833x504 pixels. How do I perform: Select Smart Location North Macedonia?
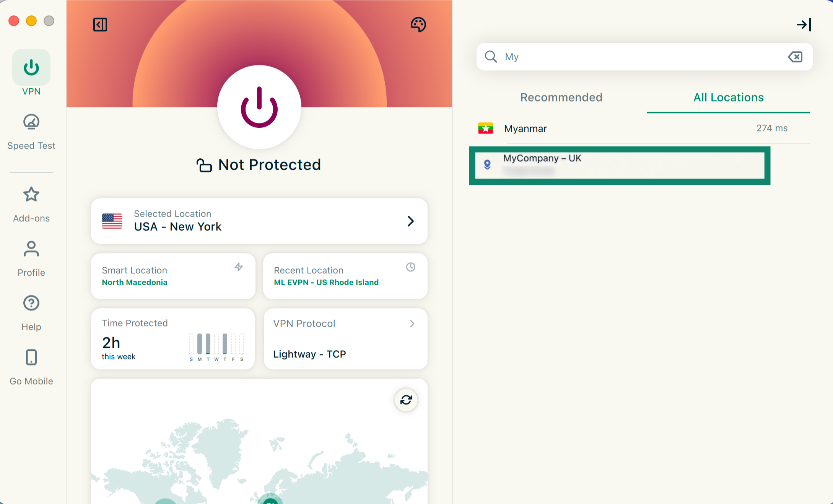click(x=173, y=276)
